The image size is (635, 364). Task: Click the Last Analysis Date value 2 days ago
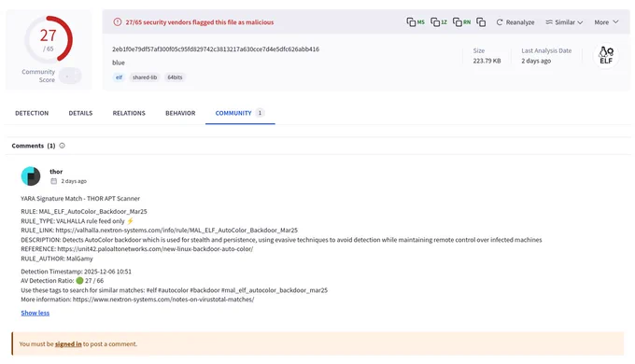pos(536,61)
